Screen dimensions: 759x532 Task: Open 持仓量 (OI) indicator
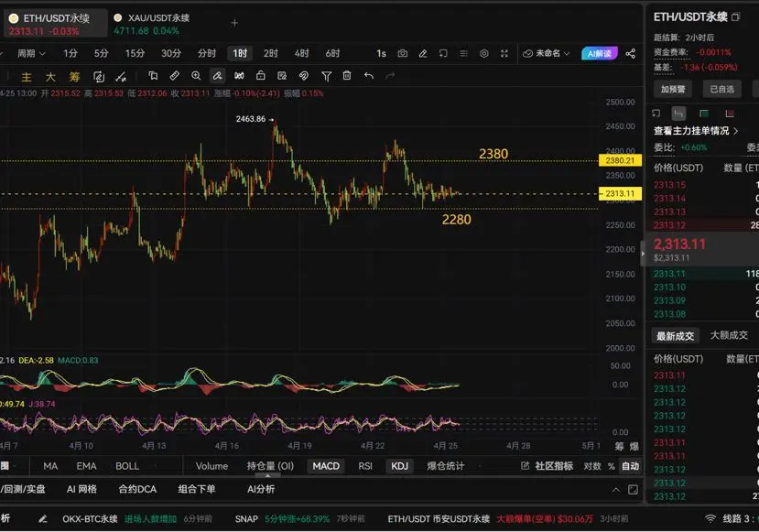click(270, 466)
